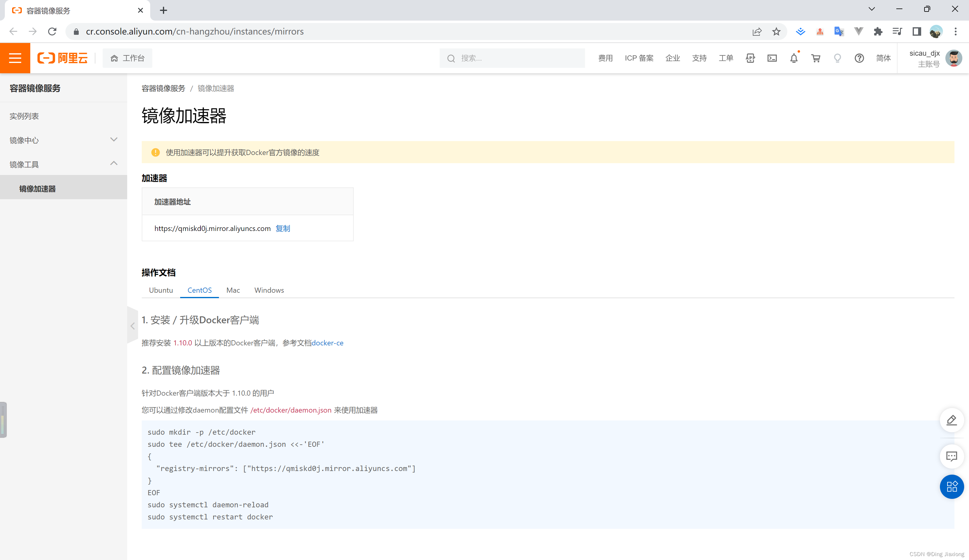
Task: Go to 实例列表 in sidebar
Action: click(x=24, y=116)
